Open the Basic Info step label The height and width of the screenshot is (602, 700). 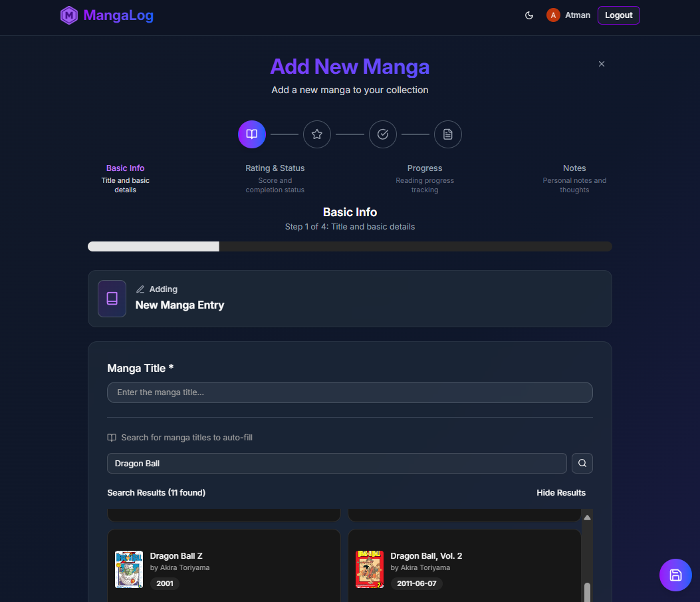point(126,168)
